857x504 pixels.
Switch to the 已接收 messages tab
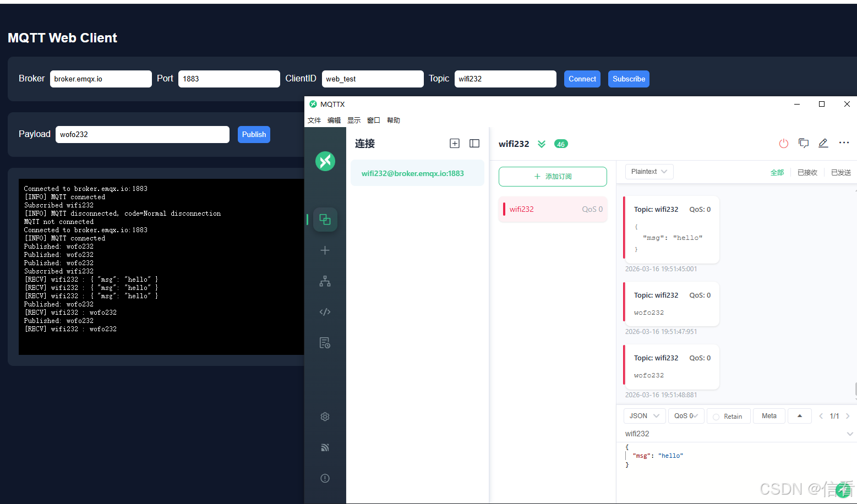[x=807, y=172]
